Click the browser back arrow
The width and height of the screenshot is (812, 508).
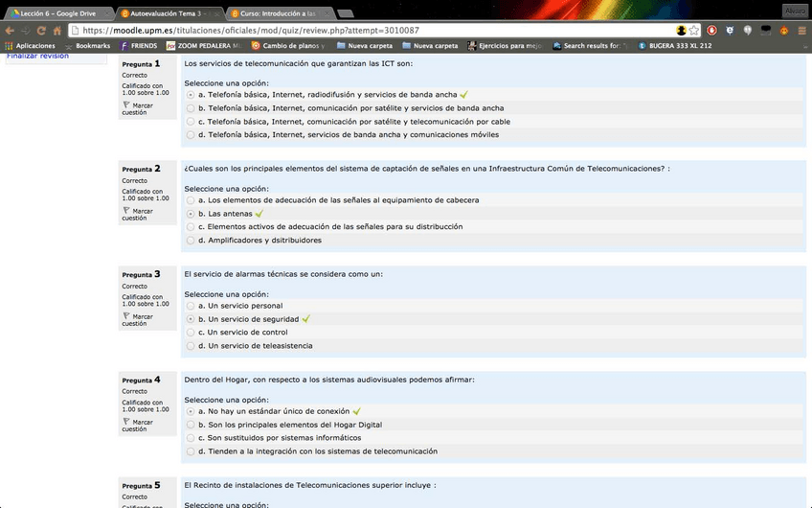pos(10,30)
